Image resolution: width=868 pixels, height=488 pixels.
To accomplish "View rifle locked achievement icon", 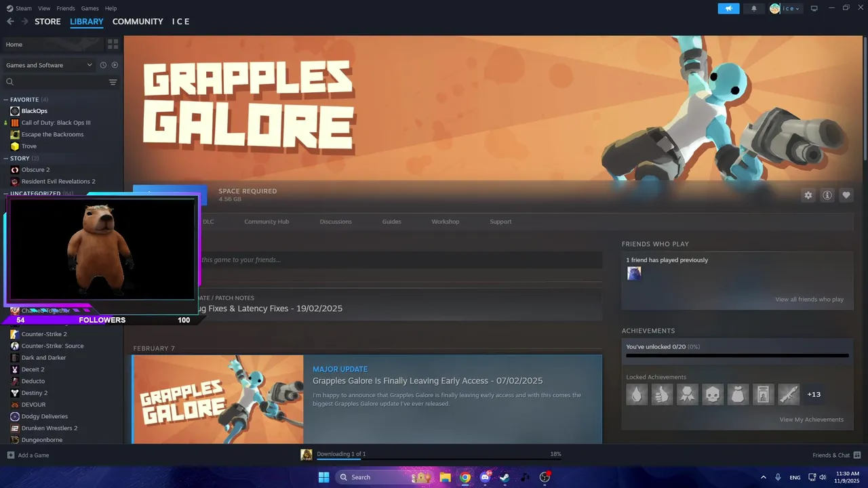I will 789,394.
